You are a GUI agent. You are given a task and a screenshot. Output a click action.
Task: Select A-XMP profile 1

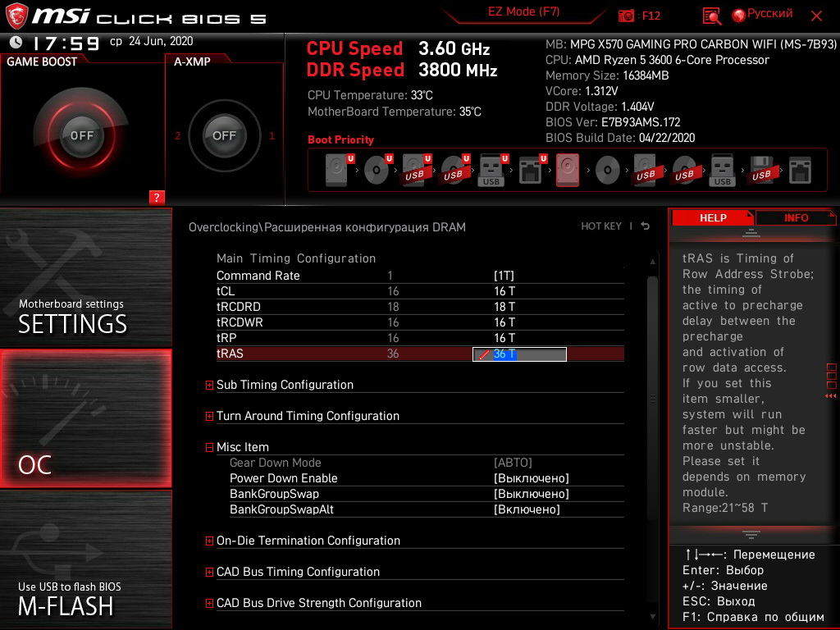coord(272,136)
